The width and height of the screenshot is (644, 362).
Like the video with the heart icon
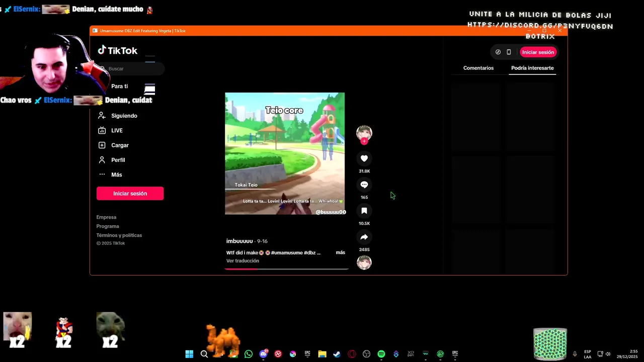364,158
